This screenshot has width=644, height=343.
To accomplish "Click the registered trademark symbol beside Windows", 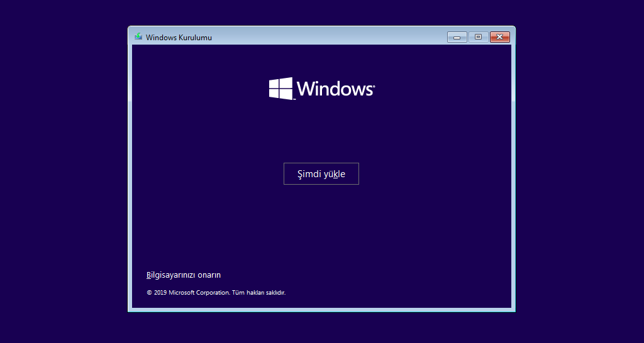I will 374,84.
